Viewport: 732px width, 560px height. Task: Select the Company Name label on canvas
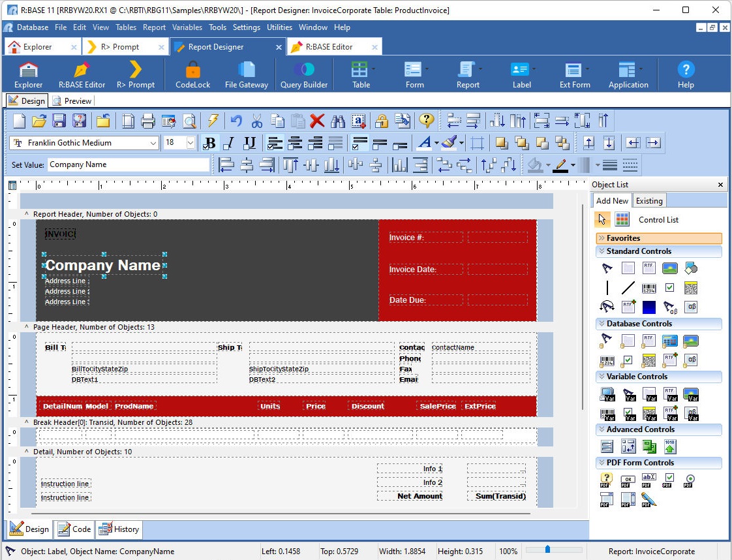103,265
